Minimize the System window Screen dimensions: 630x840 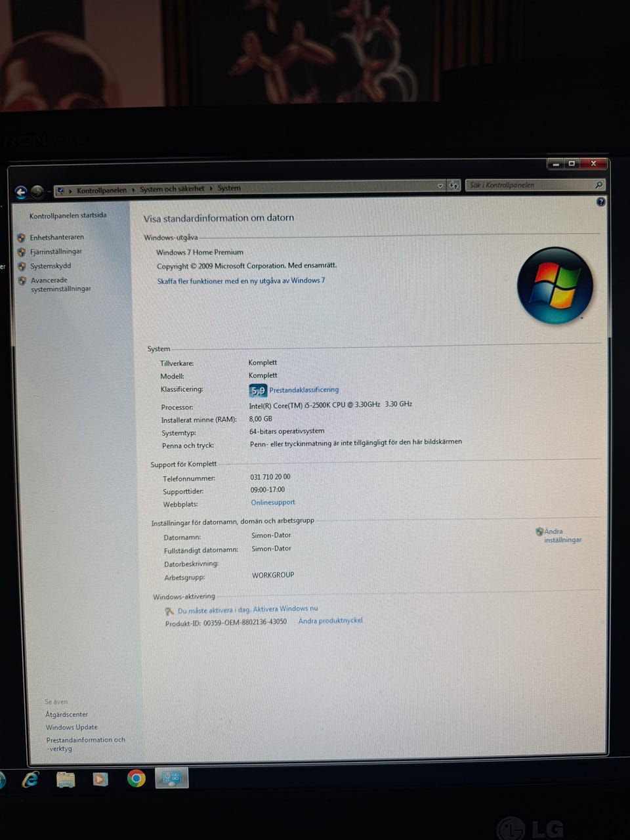555,164
